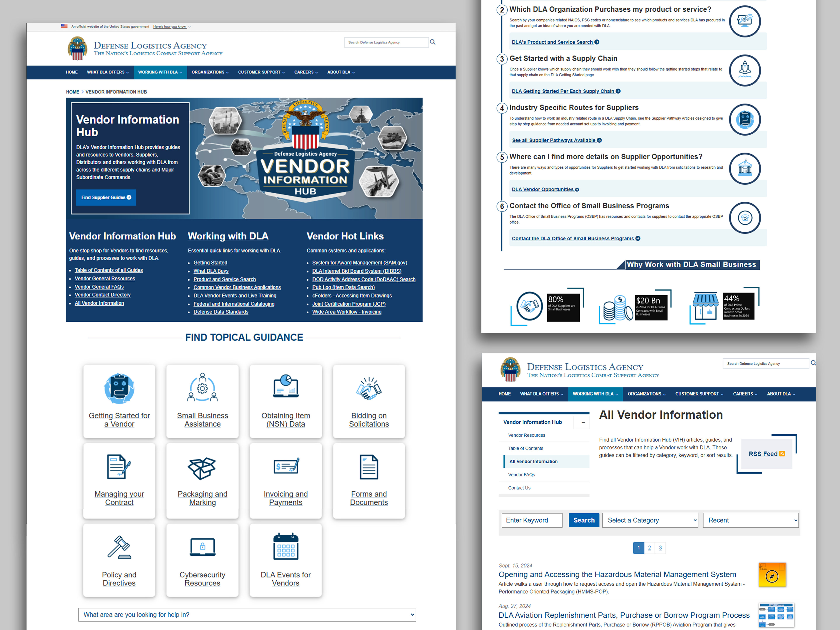Click the DLA Events for Vendors calendar icon

pos(285,547)
